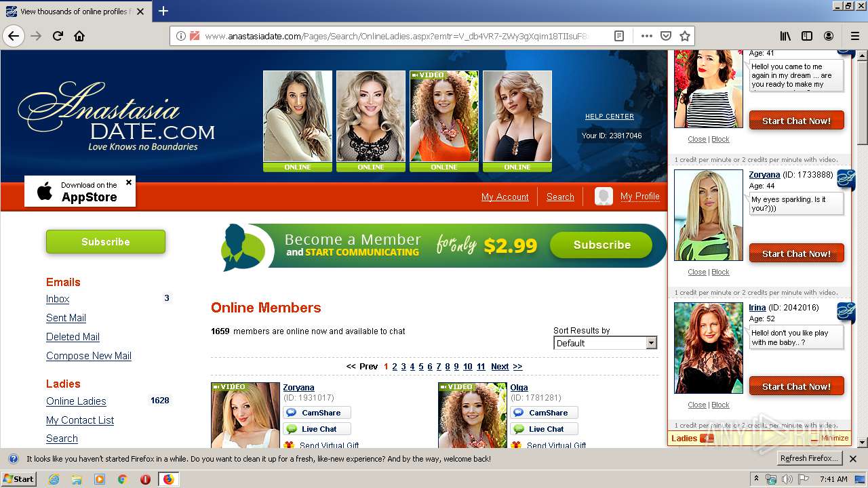Open the Windows Start menu
Image resolution: width=868 pixels, height=488 pixels.
18,479
